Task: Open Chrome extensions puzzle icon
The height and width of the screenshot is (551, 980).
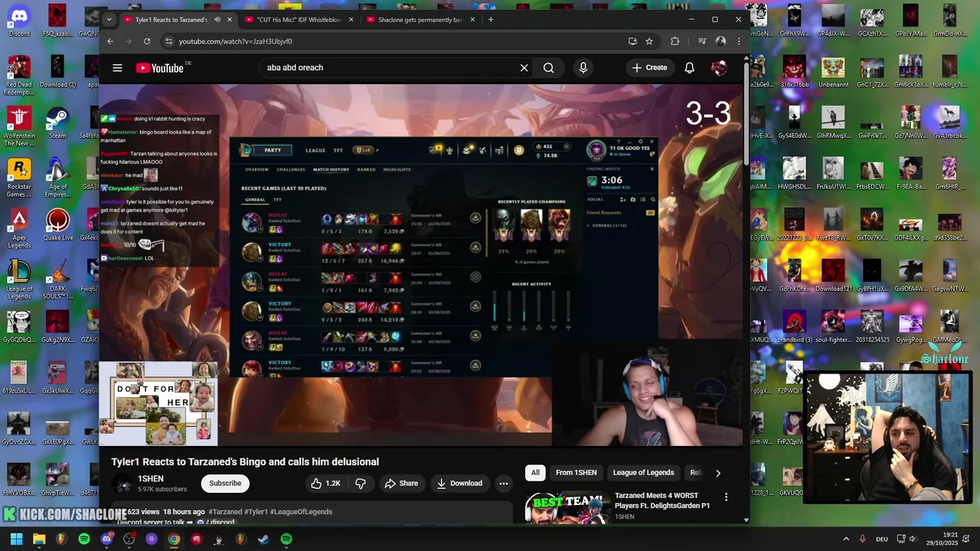Action: pyautogui.click(x=675, y=41)
